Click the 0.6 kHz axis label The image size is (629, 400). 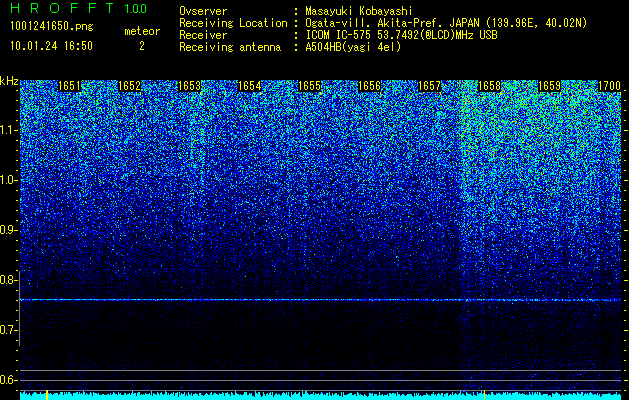[7, 380]
